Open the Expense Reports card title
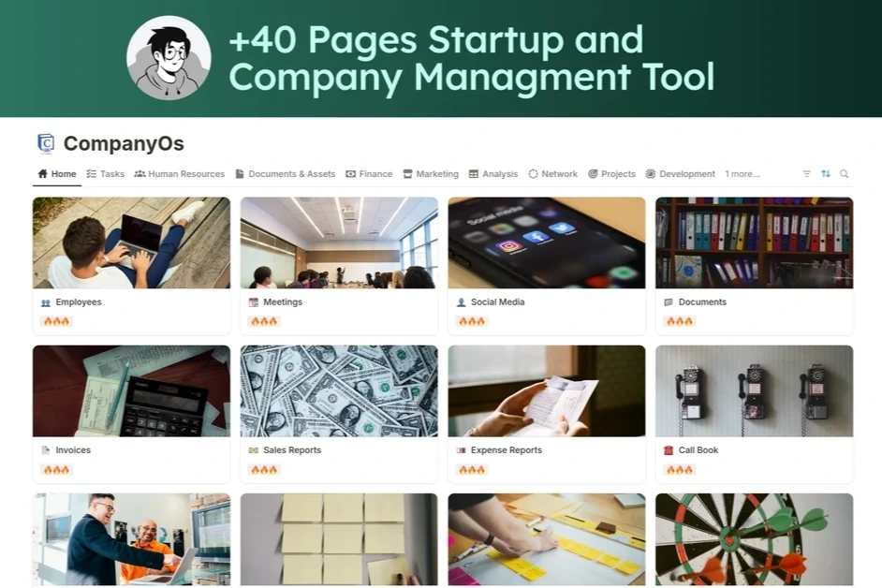The width and height of the screenshot is (882, 588). (x=507, y=450)
